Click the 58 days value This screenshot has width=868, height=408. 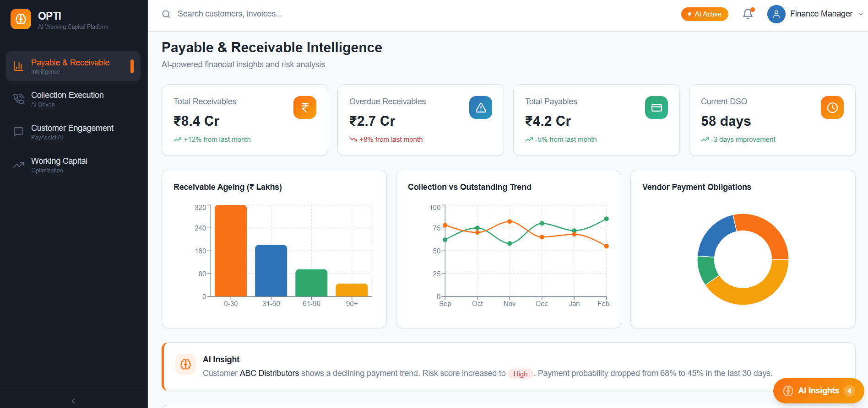click(x=726, y=121)
